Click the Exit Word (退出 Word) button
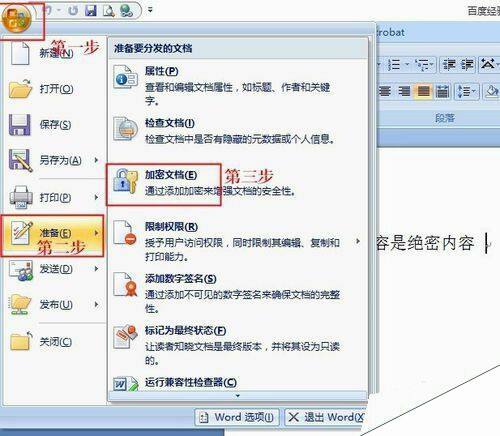Screen dimensions: 500x436 click(x=326, y=417)
